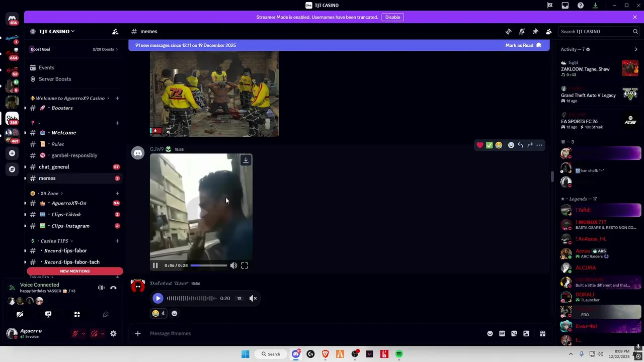Collapse the X9 Zone category

[x=47, y=193]
